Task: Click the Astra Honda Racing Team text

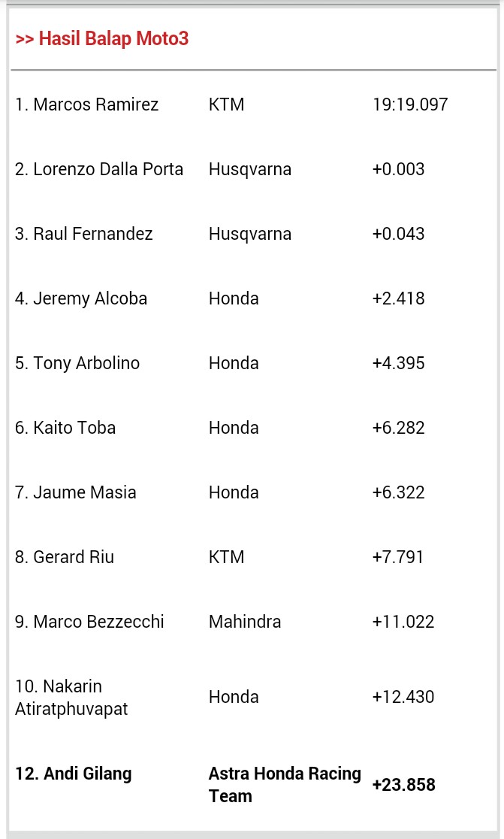Action: [x=284, y=784]
